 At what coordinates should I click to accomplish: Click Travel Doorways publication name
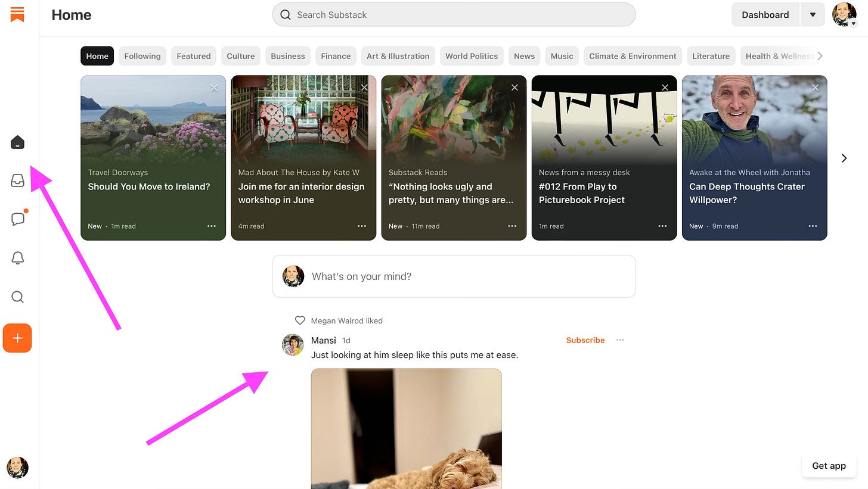[118, 172]
